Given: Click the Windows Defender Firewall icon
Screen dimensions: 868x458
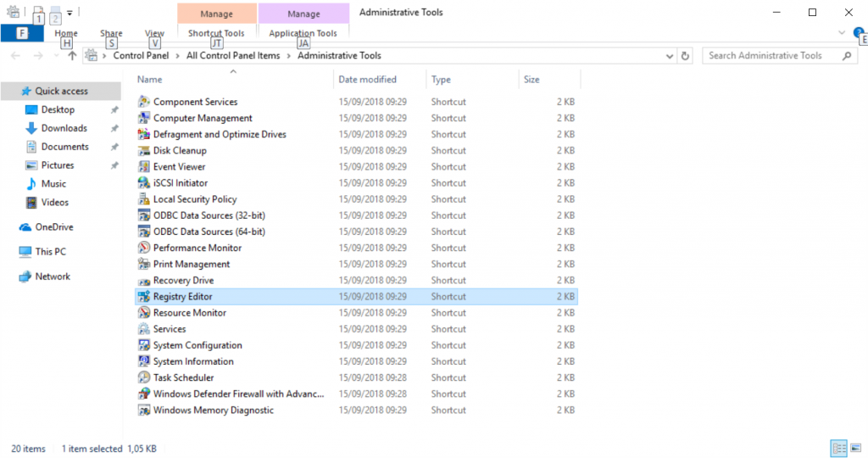Looking at the screenshot, I should pyautogui.click(x=144, y=394).
